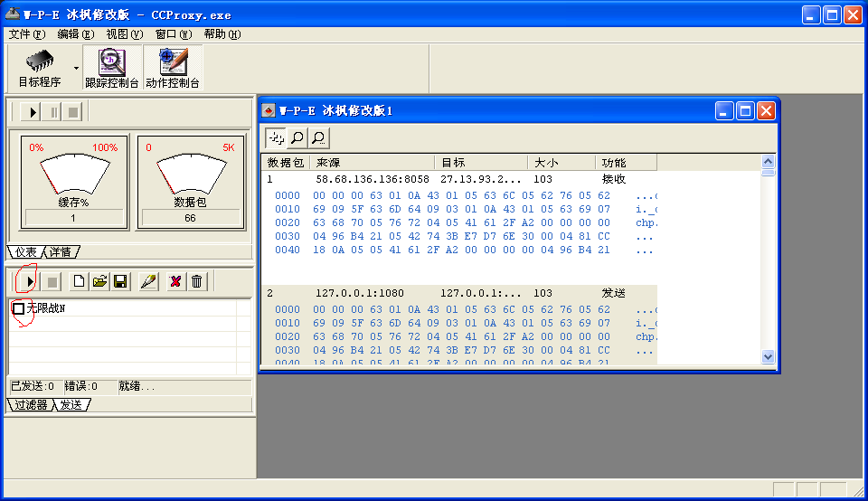Click the 大小 column header
This screenshot has width=868, height=501.
pyautogui.click(x=561, y=163)
